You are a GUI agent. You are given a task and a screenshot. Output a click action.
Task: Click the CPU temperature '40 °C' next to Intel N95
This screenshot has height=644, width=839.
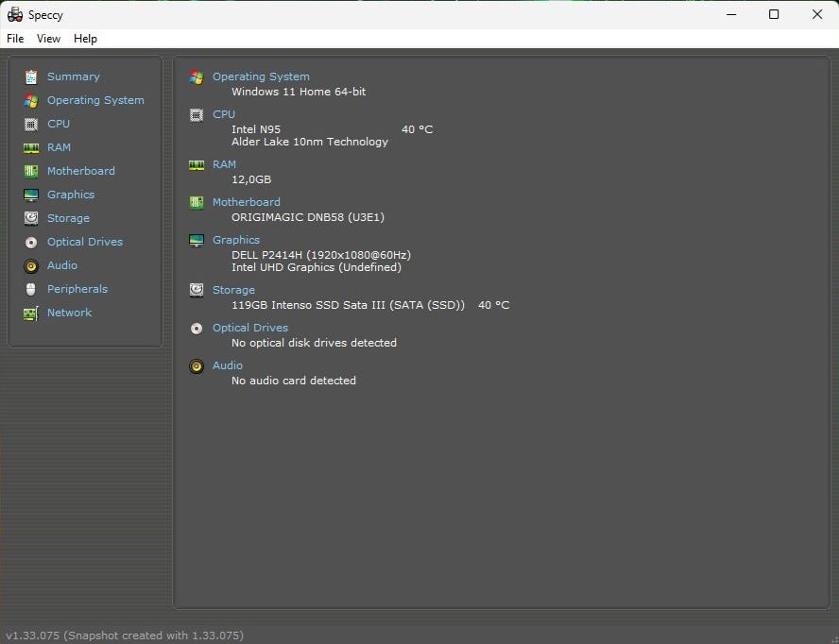[x=417, y=129]
